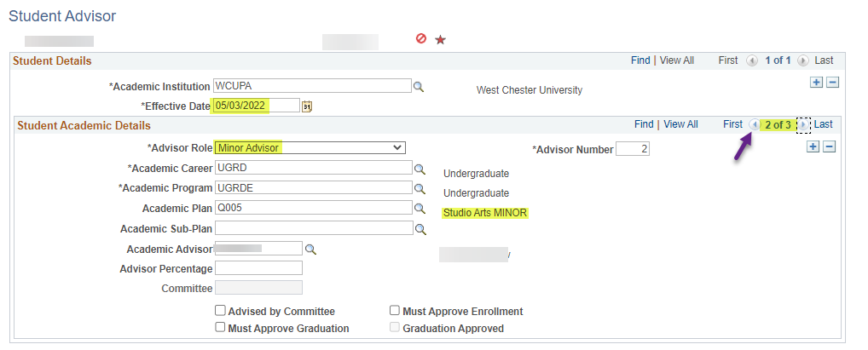Check the Must Approve Enrollment box
Screen dimensions: 868x350
click(x=395, y=311)
